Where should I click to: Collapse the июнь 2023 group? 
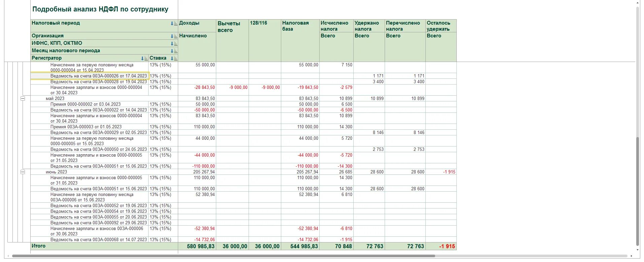point(23,172)
